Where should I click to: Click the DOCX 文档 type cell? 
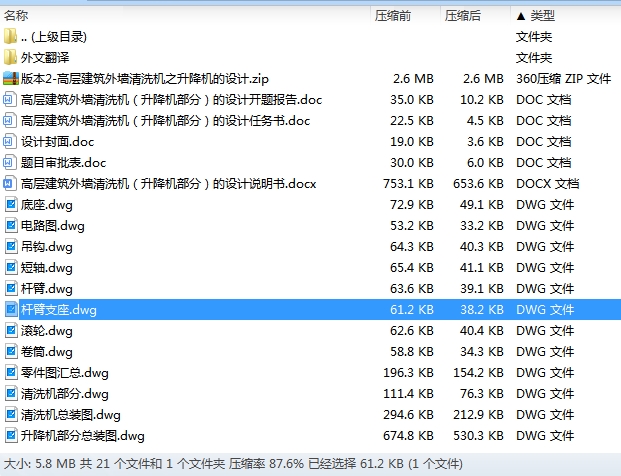point(547,183)
